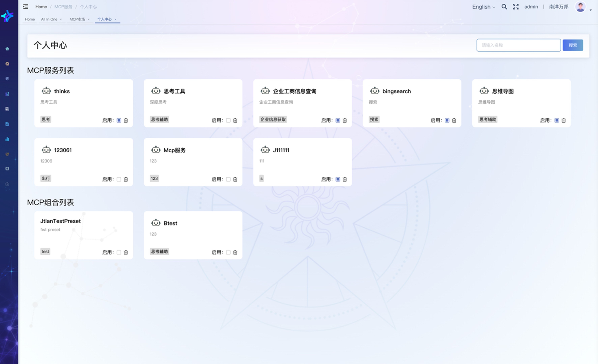Open the English language dropdown
598x364 pixels.
point(483,7)
